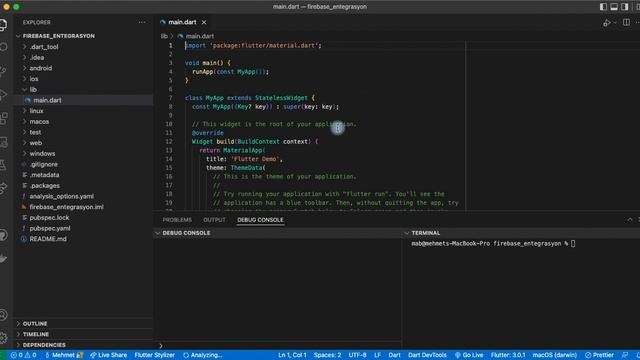Open Manage gear icon in activity bar
This screenshot has width=640, height=360.
pos(3,338)
